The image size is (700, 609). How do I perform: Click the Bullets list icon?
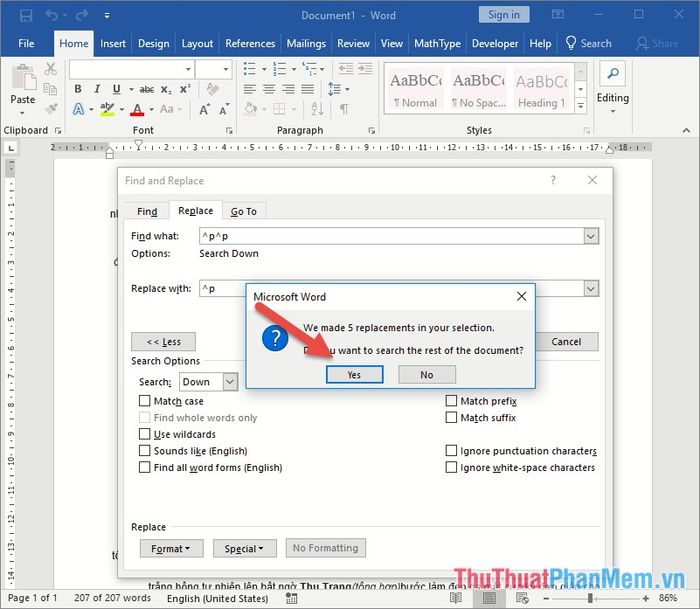click(250, 69)
